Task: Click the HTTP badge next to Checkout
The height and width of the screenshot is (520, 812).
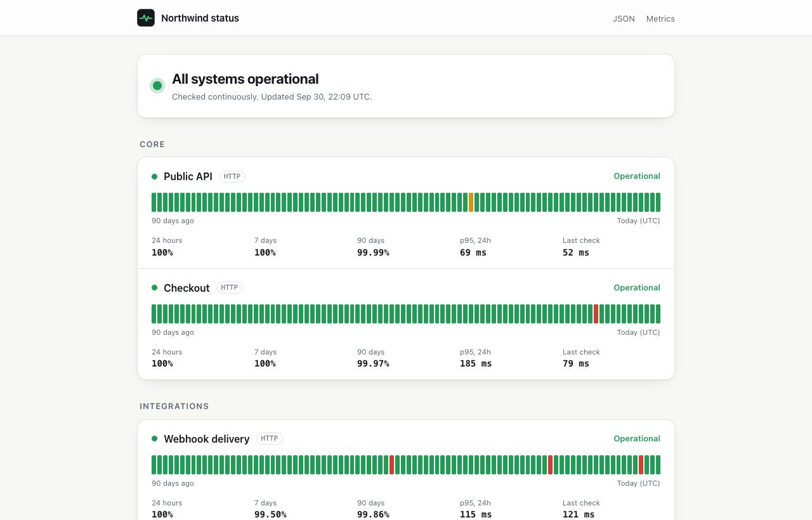Action: pyautogui.click(x=230, y=287)
